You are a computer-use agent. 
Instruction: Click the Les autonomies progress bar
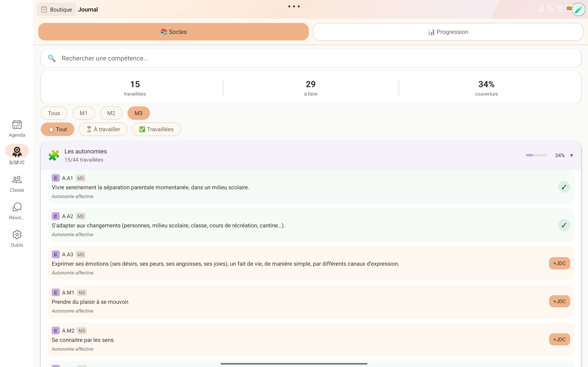pos(537,155)
